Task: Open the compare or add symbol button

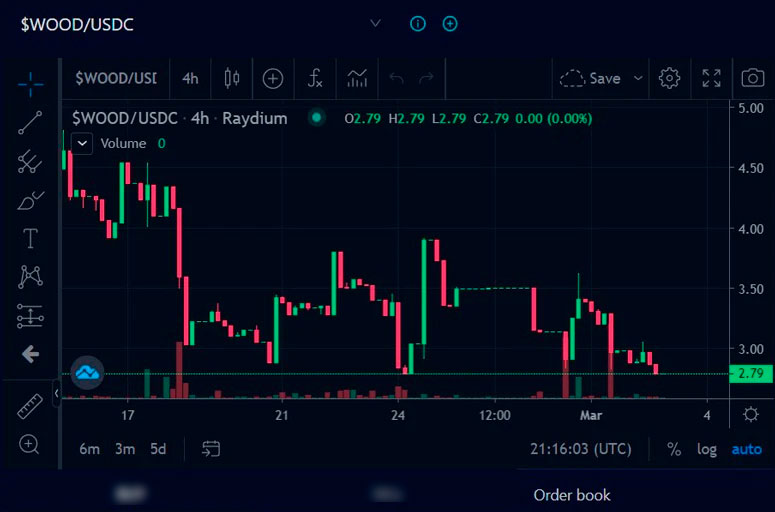Action: click(273, 79)
